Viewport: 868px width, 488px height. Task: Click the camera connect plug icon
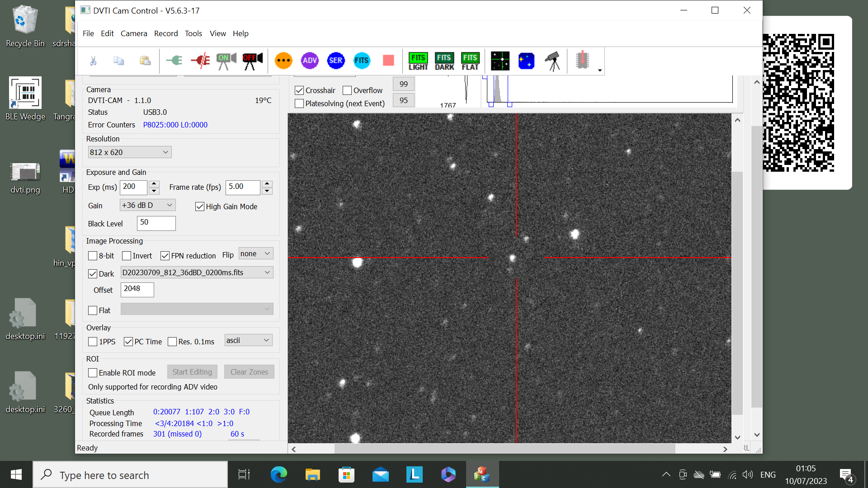[174, 60]
